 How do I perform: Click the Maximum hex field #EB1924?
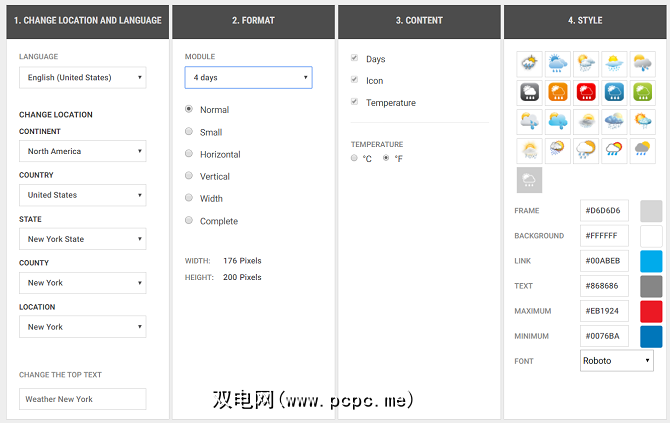tap(604, 311)
